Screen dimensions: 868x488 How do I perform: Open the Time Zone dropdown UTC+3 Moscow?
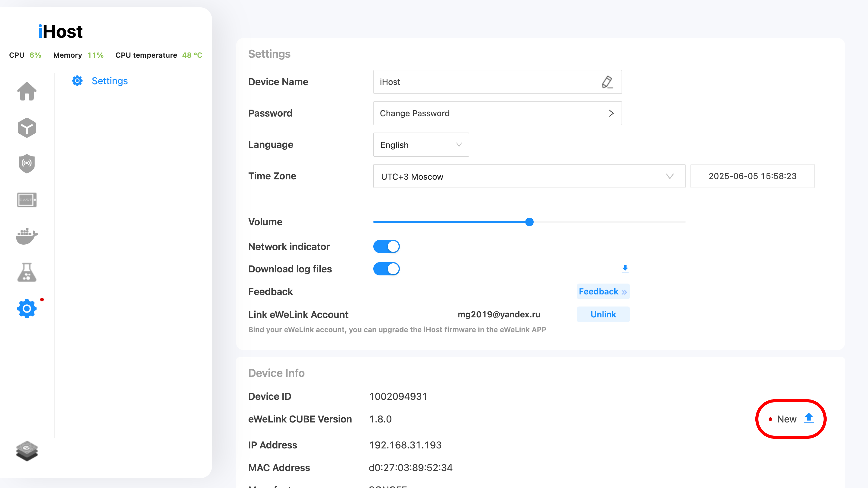pyautogui.click(x=529, y=176)
